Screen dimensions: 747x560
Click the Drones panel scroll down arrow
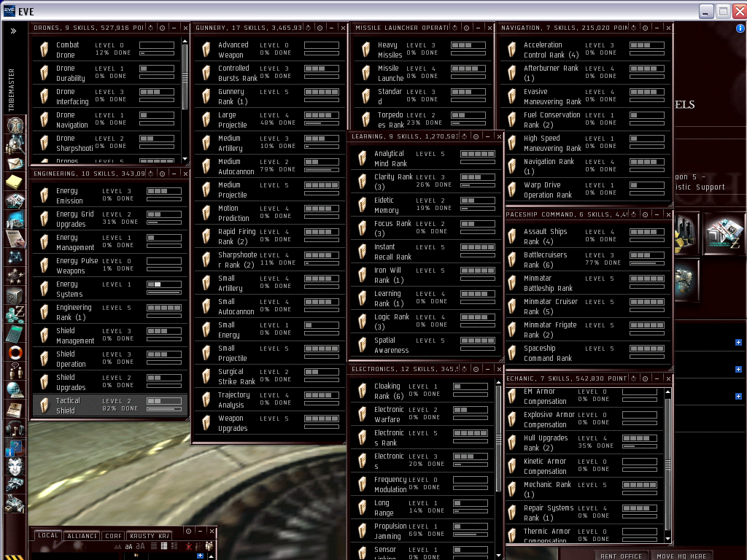click(185, 159)
